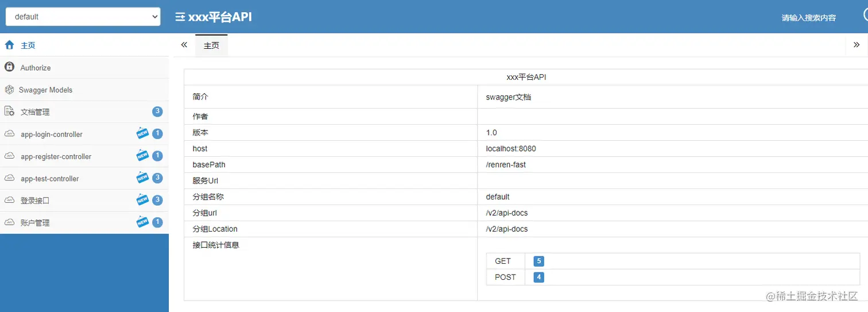The height and width of the screenshot is (312, 868).
Task: Expand the 账户管理 group
Action: click(84, 222)
